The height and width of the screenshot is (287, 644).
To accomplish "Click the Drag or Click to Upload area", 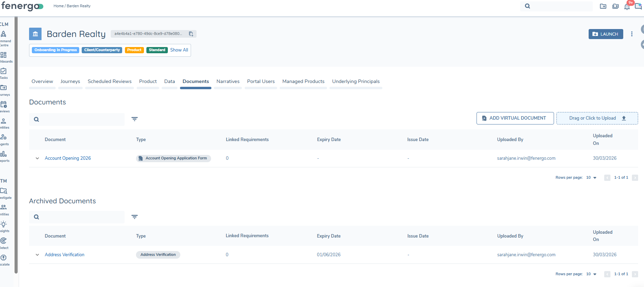I will coord(597,118).
